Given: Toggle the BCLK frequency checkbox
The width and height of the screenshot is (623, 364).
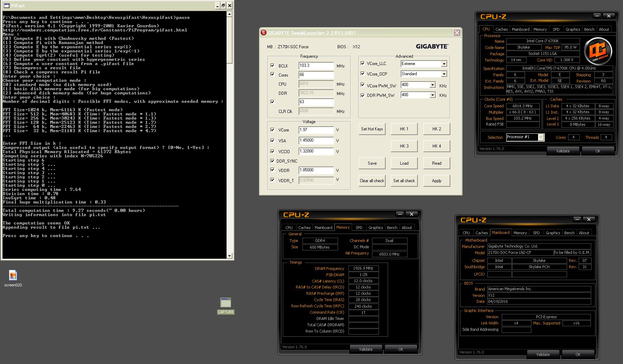Looking at the screenshot, I should coord(272,66).
